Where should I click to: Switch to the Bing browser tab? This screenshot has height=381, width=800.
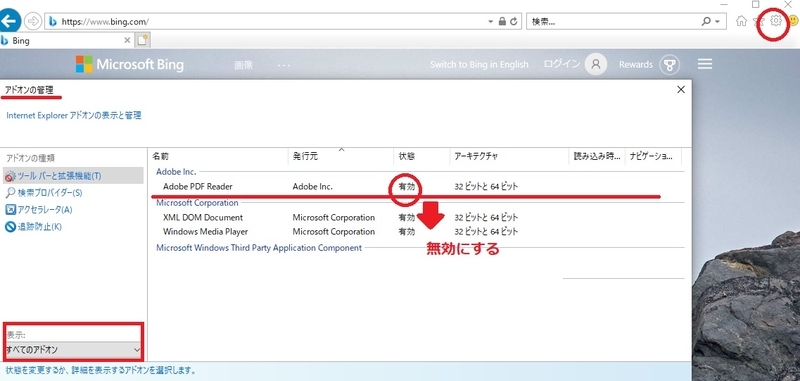(x=66, y=41)
